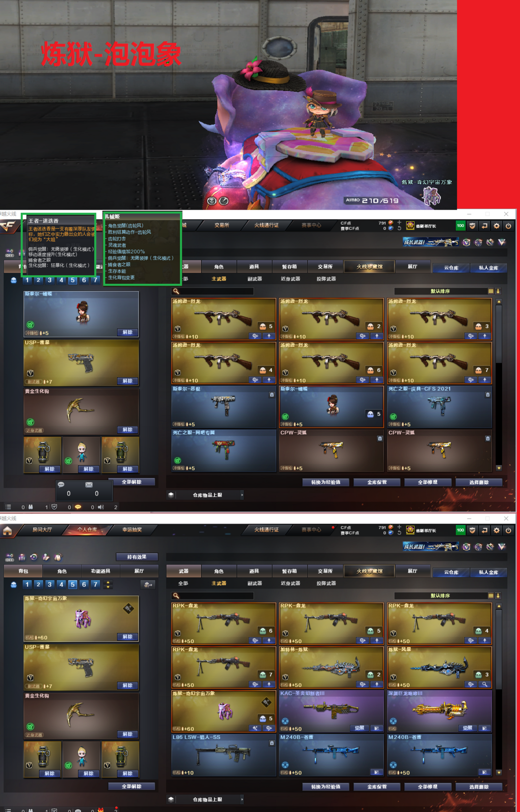Viewport: 520px width, 812px height.
Task: Select 深渊巨龙咆哮III weapon card
Action: pos(440,711)
